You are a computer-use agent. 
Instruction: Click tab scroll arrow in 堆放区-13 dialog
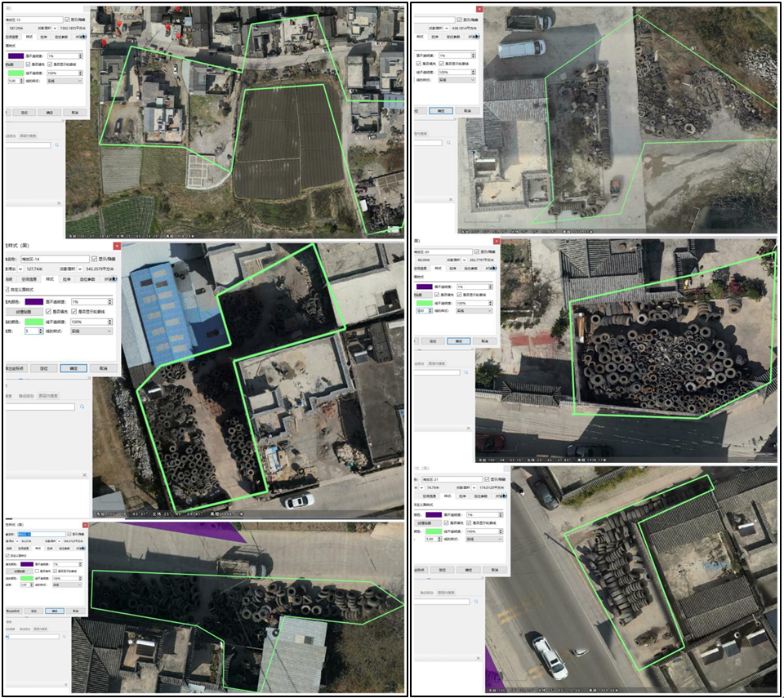(86, 37)
